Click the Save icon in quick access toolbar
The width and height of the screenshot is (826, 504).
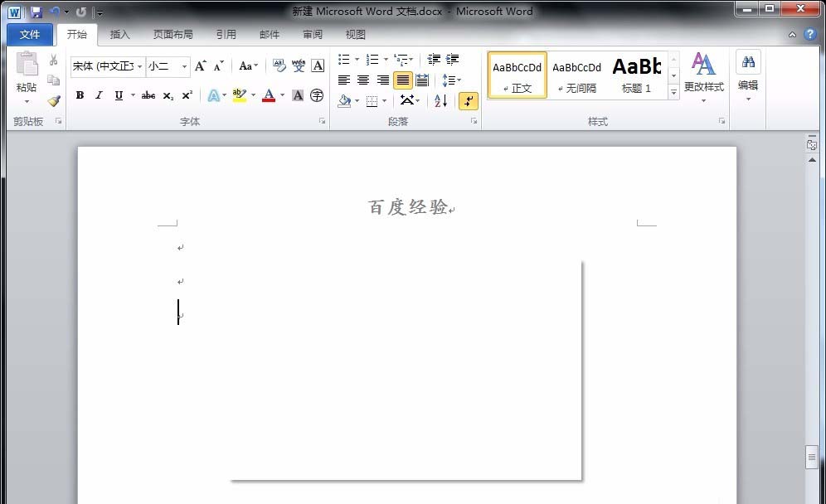pyautogui.click(x=36, y=12)
